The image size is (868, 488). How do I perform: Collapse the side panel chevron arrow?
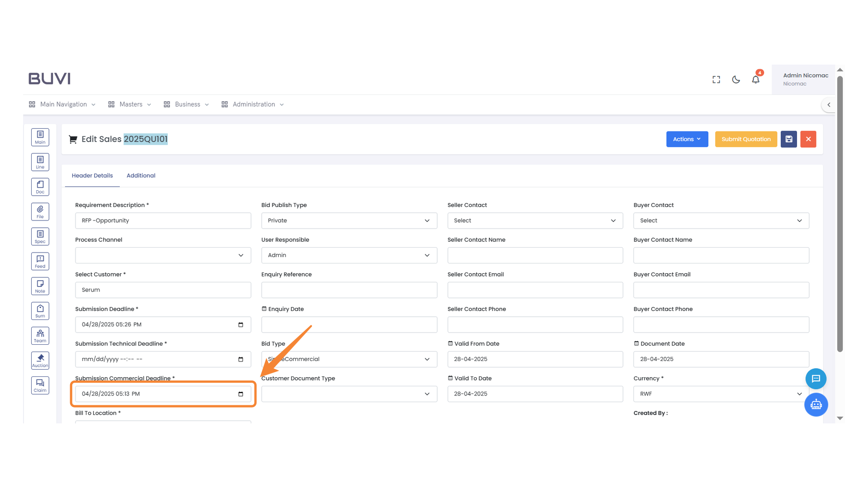829,104
